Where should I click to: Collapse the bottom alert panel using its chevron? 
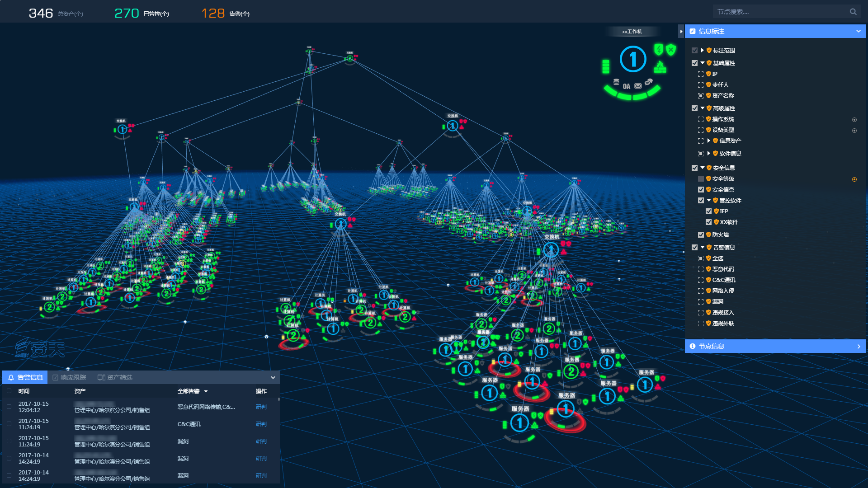pos(273,378)
